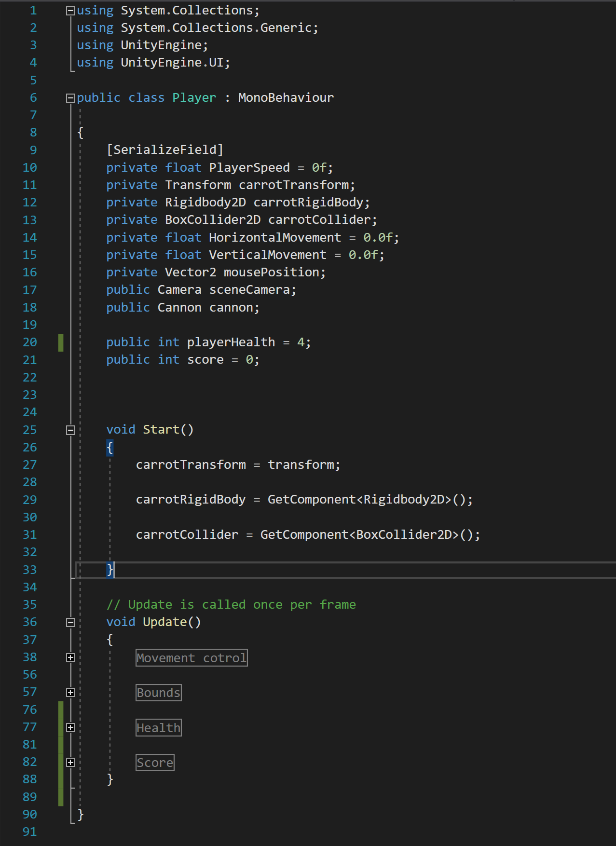616x846 pixels.
Task: Collapse the Player class definition
Action: [70, 98]
